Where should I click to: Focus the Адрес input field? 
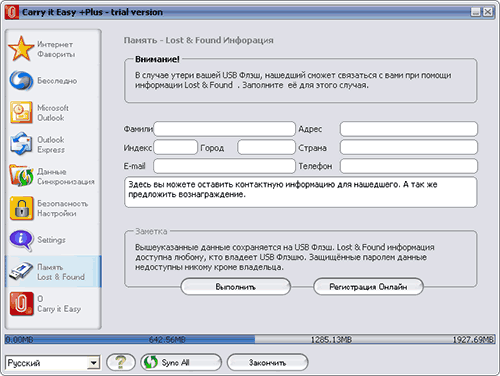coord(409,129)
